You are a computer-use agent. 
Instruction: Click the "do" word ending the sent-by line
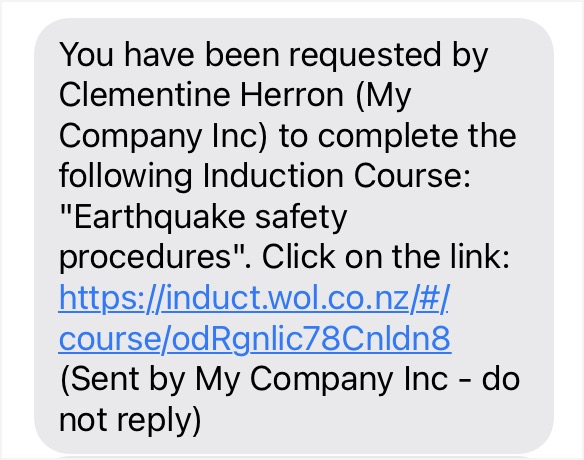coord(501,380)
